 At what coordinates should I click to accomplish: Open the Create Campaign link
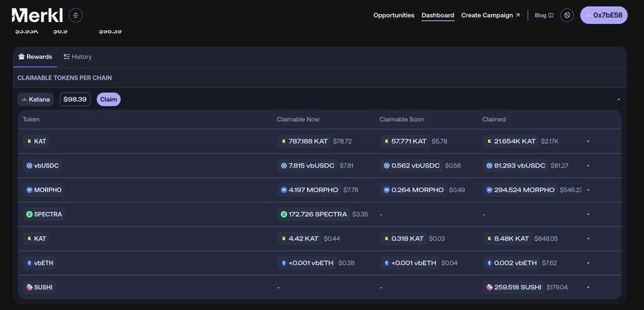point(490,15)
